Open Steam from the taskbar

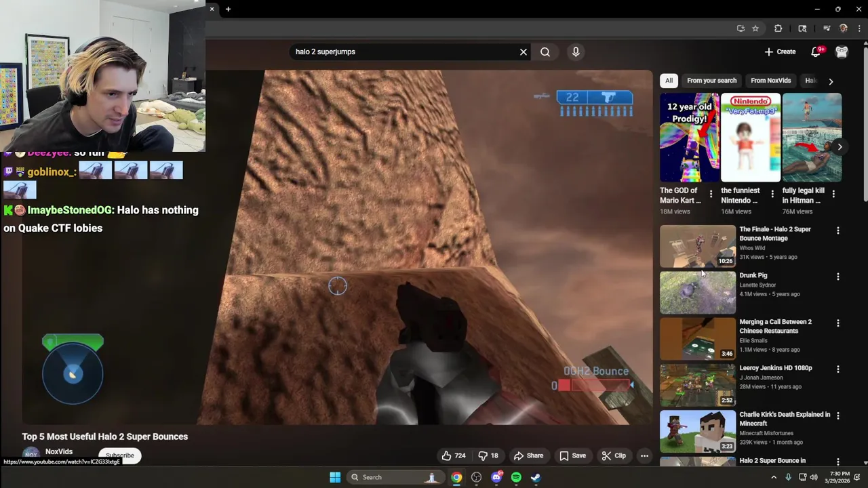tap(536, 477)
